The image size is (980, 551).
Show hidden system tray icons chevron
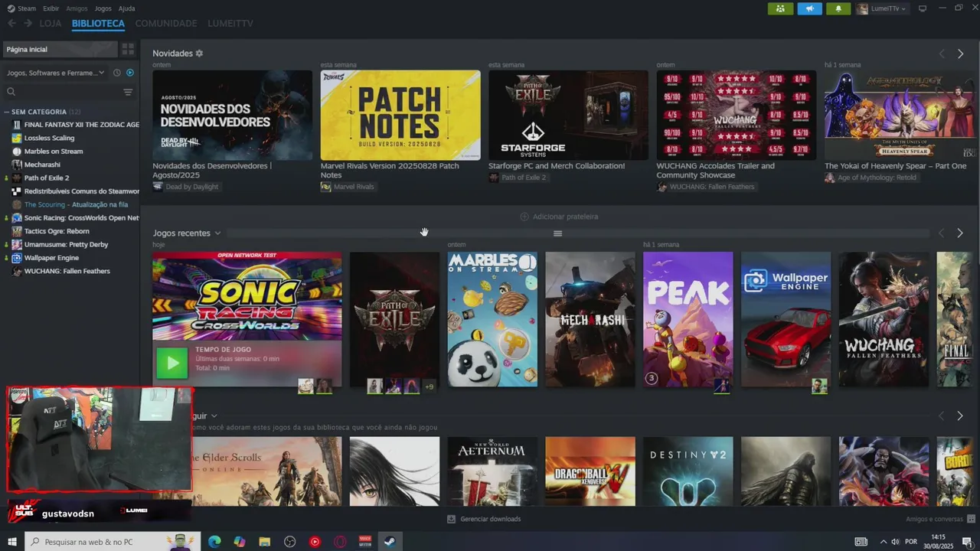pyautogui.click(x=884, y=542)
